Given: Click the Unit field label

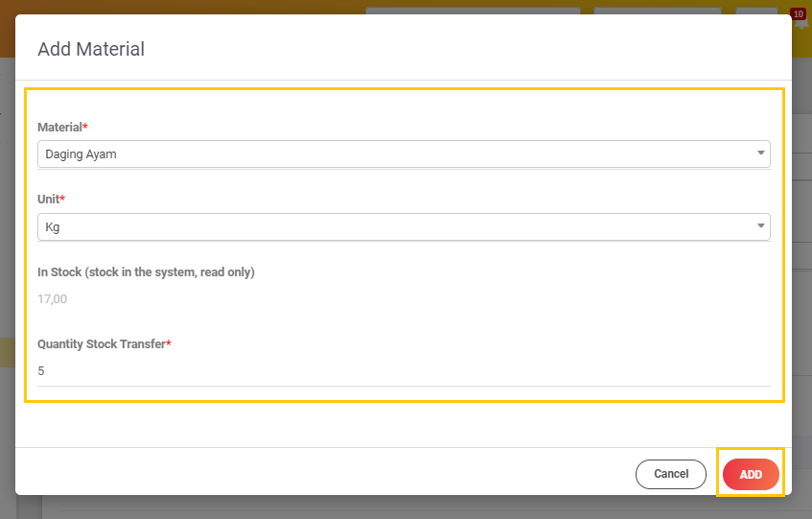Looking at the screenshot, I should [49, 200].
